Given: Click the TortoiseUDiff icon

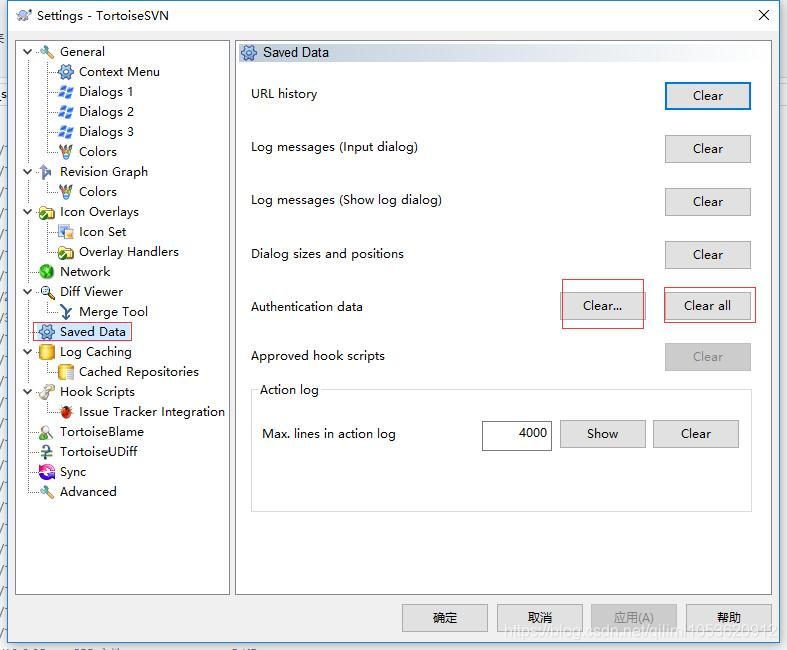Looking at the screenshot, I should tap(47, 452).
